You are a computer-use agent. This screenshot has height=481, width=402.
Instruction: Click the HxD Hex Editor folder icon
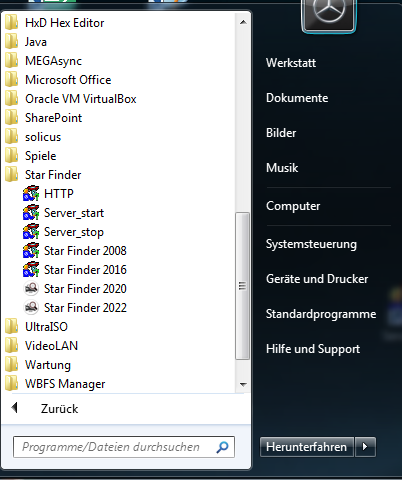pyautogui.click(x=12, y=23)
